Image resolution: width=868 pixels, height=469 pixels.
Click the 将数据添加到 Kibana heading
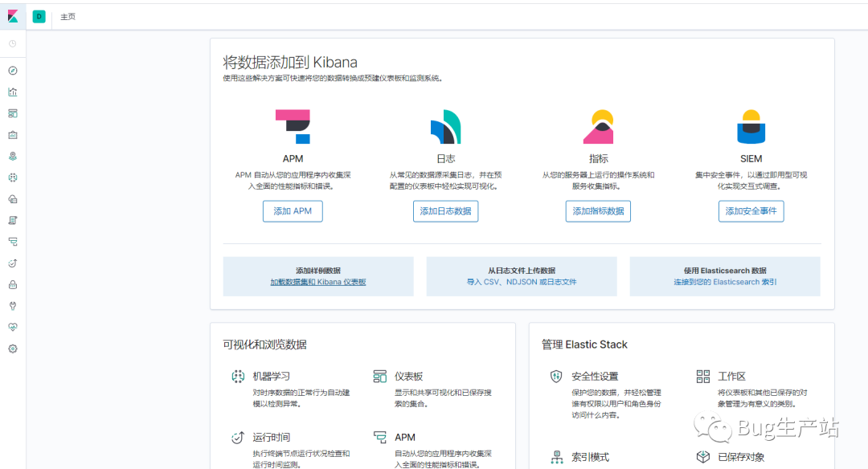[290, 62]
